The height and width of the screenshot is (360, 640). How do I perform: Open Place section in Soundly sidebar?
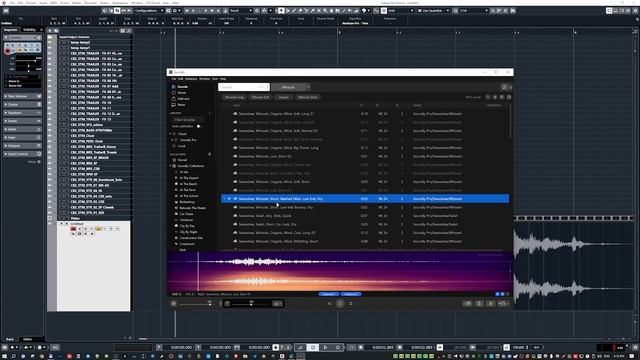179,105
